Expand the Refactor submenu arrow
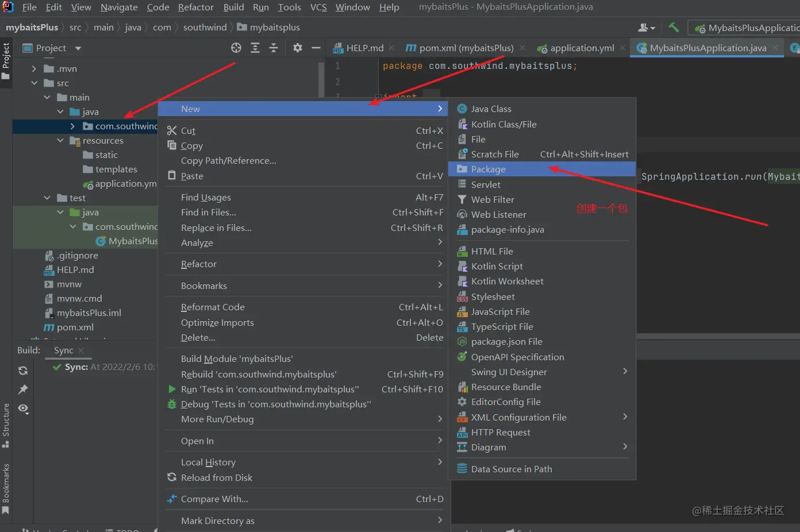The image size is (800, 532). pos(440,264)
